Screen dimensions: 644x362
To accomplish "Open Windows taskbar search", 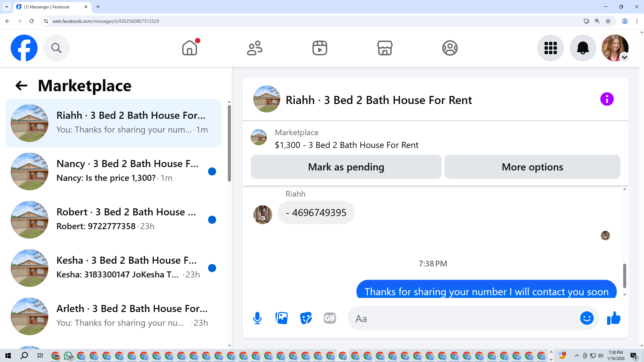I will 24,356.
